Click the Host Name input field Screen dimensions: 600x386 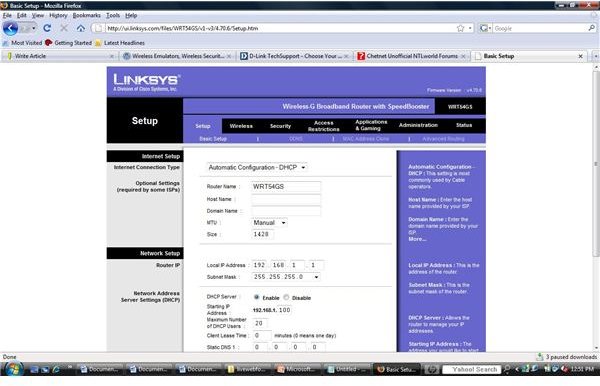coord(286,199)
